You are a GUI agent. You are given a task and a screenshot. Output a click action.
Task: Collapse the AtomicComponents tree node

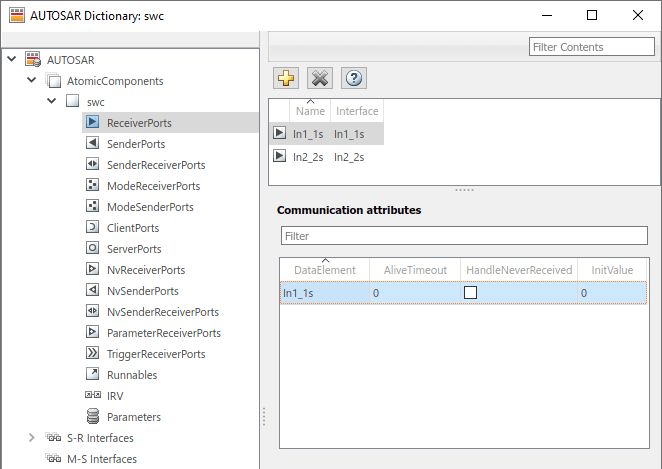coord(31,81)
